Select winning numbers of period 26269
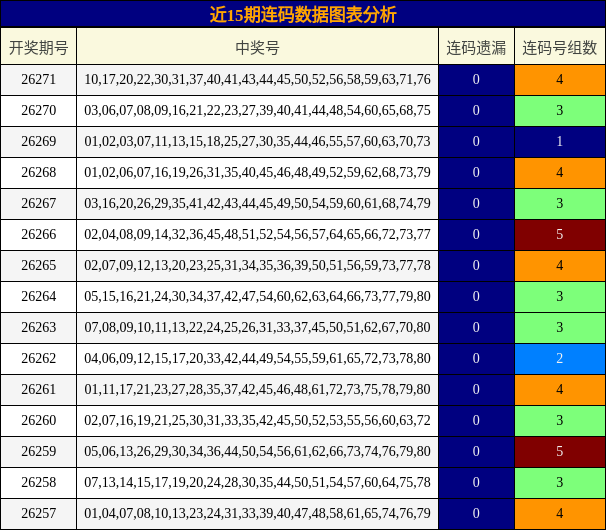Screen dimensions: 606x530 pos(257,141)
